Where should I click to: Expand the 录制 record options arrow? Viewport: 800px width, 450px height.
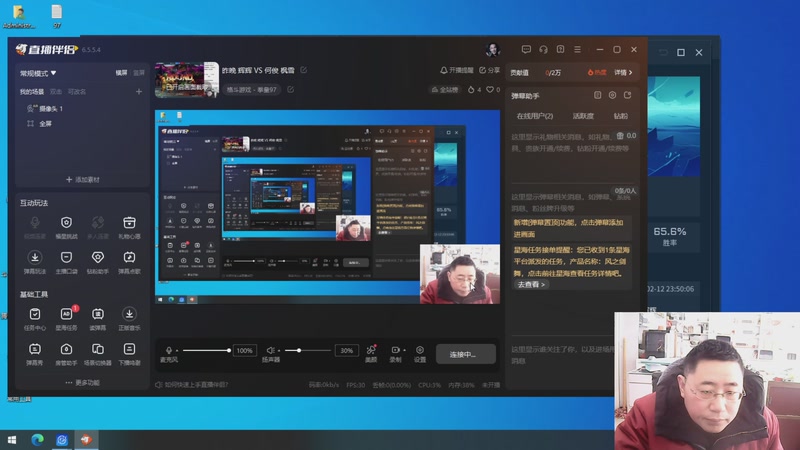pyautogui.click(x=405, y=351)
